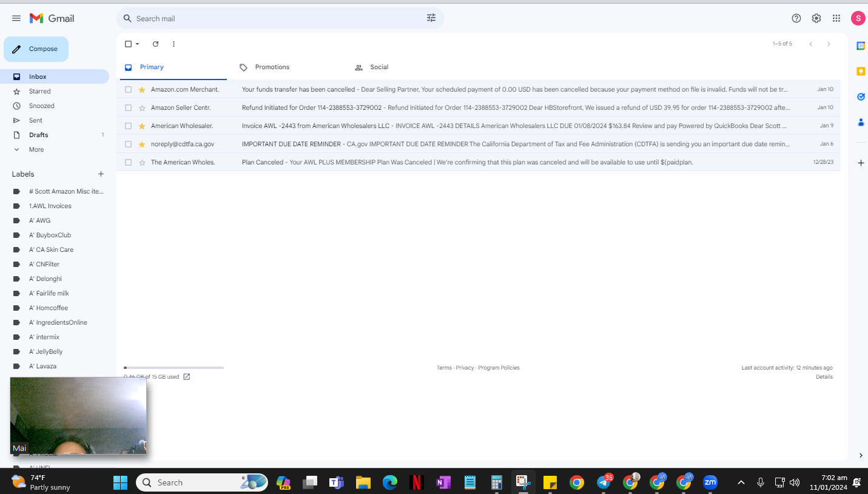Open Sticky Notes from the taskbar
Viewport: 868px width, 494px height.
point(550,482)
